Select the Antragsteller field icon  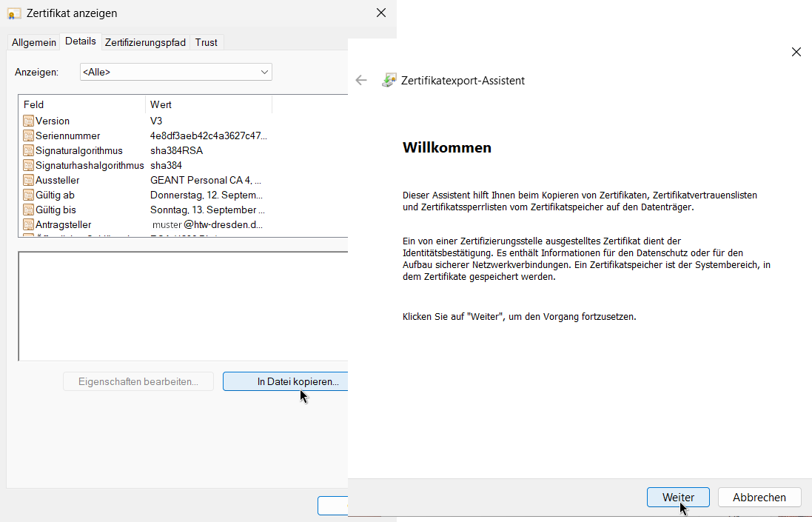[29, 224]
